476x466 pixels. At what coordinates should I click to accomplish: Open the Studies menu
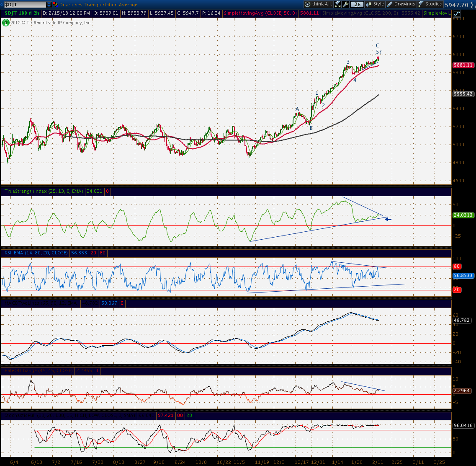430,4
